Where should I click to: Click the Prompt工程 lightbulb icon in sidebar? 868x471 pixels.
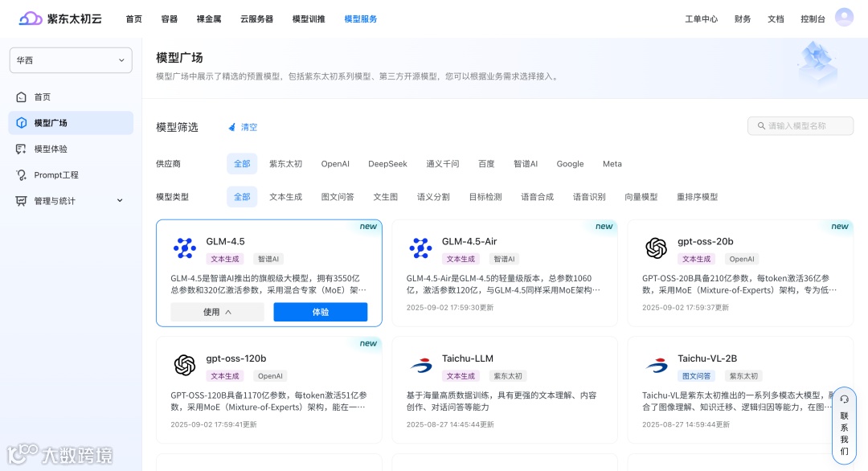pos(21,175)
